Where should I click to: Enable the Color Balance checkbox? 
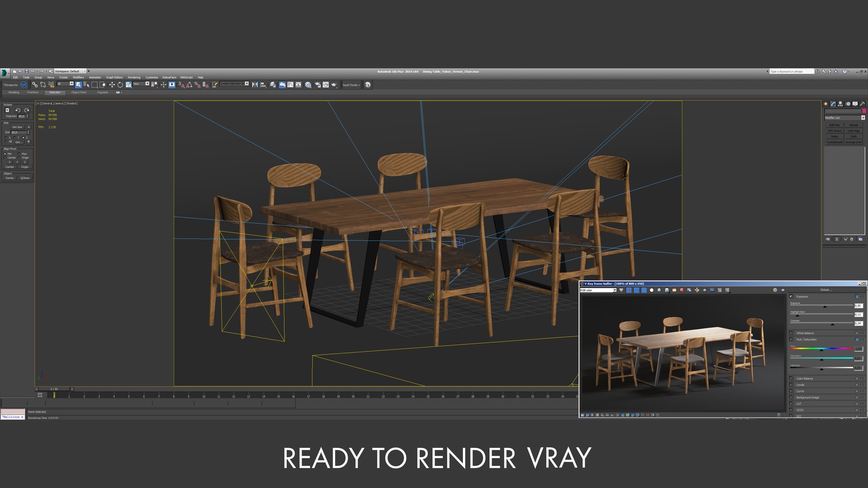pos(791,378)
